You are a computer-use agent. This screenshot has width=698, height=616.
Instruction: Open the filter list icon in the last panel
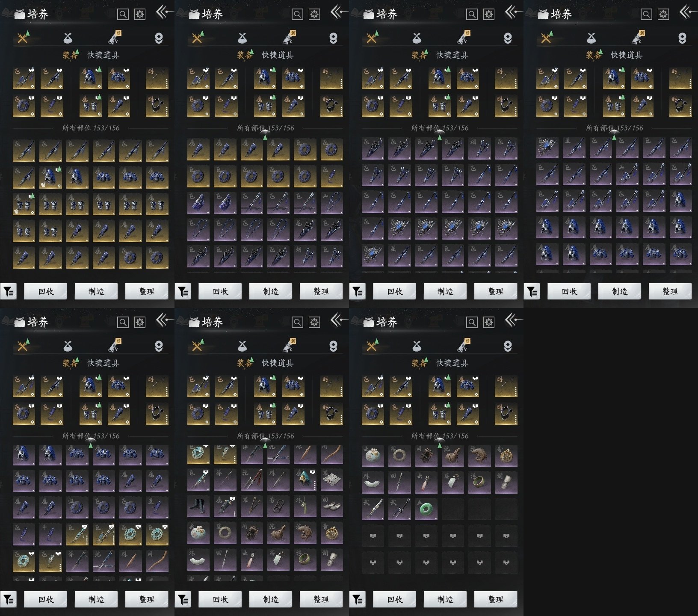click(358, 600)
